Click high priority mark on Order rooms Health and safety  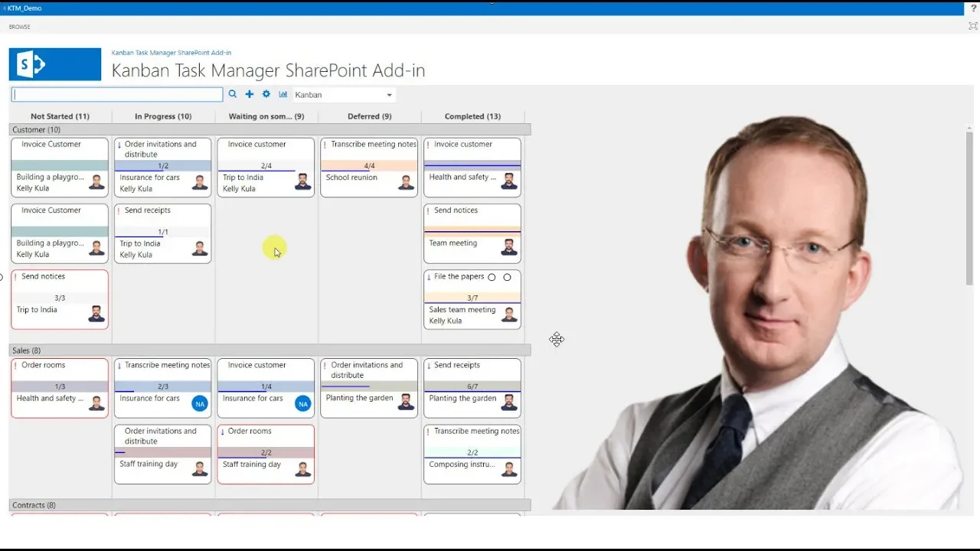pos(16,366)
